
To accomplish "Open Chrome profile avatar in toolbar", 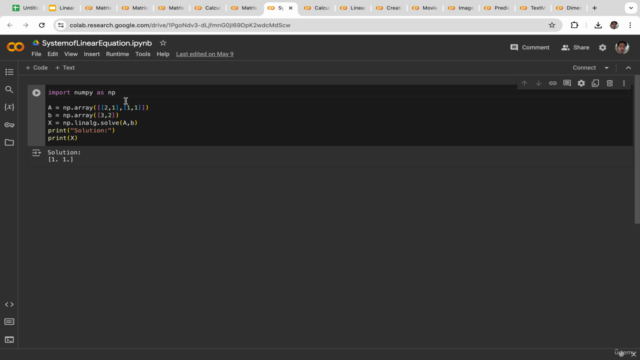I will 614,25.
